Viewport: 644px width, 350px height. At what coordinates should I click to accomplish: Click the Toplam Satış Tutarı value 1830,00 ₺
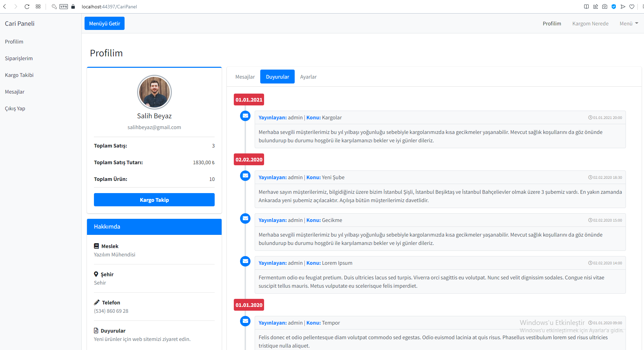pos(204,162)
